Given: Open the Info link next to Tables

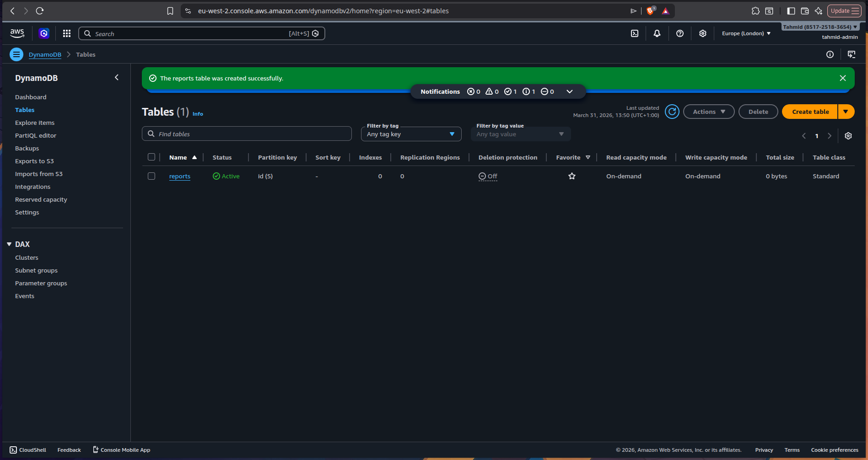Looking at the screenshot, I should (198, 114).
